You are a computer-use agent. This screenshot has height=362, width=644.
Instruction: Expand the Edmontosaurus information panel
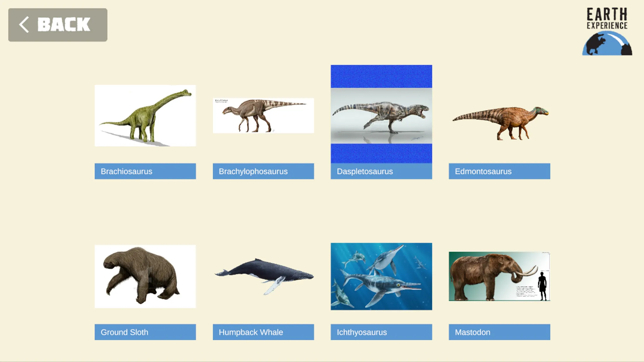click(x=499, y=171)
